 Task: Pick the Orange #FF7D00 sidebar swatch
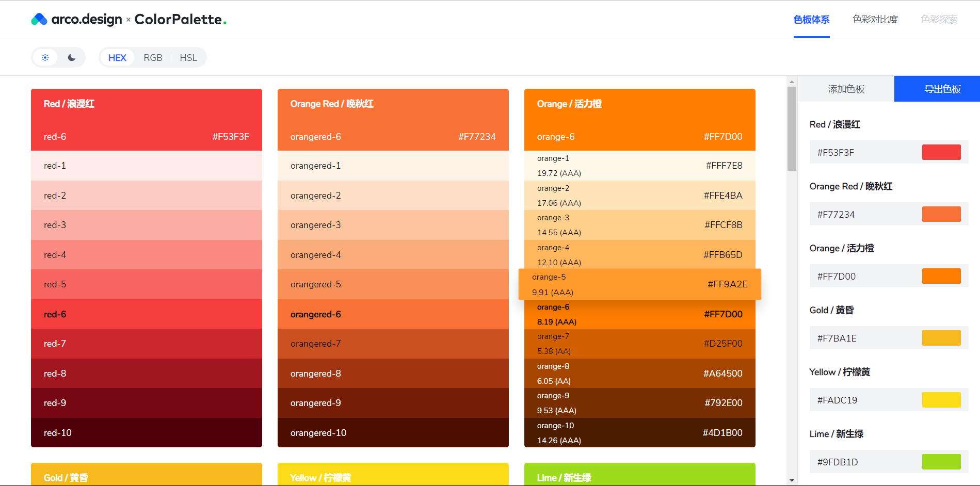941,276
